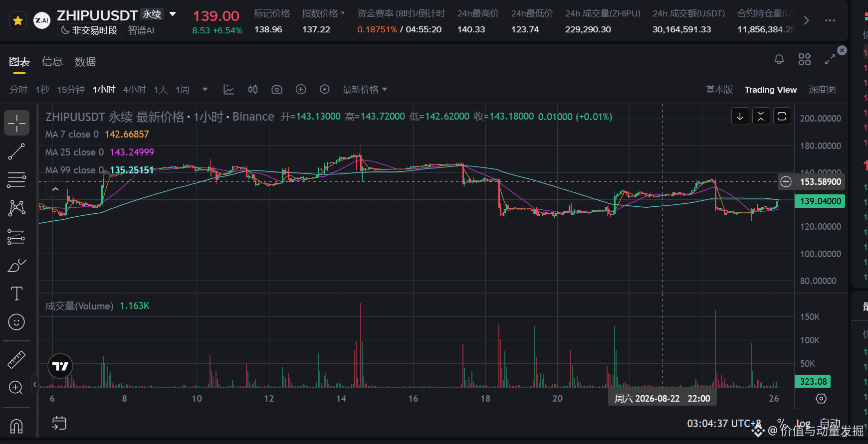Select the 15分钟 interval
The height and width of the screenshot is (444, 868).
(71, 89)
